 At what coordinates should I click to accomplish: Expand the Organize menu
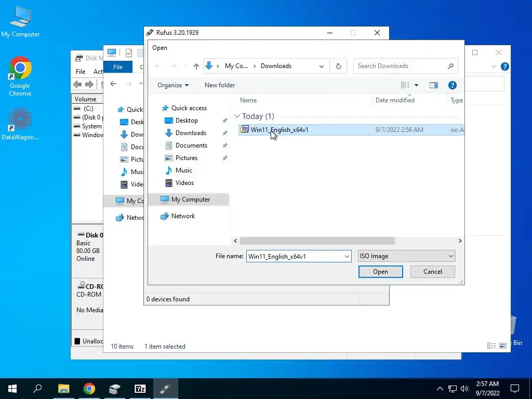pyautogui.click(x=173, y=85)
